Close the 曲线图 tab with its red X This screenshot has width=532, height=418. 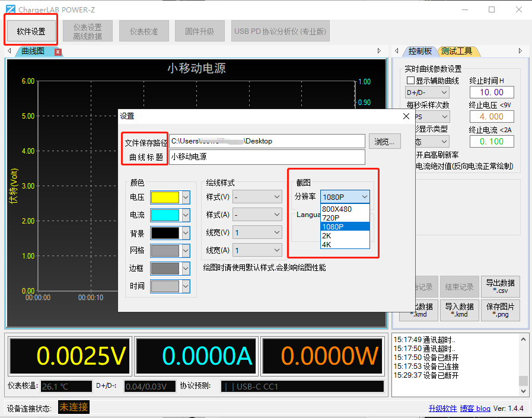[x=57, y=51]
